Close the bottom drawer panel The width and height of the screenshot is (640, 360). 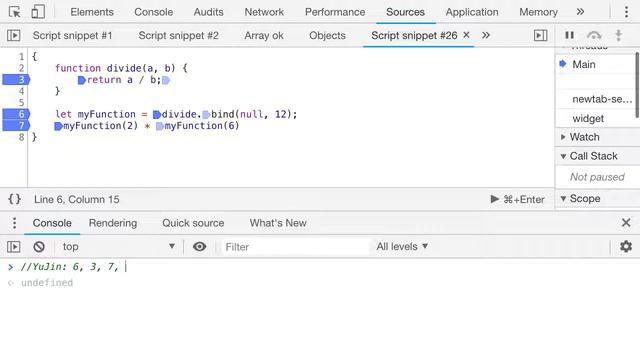[x=626, y=222]
